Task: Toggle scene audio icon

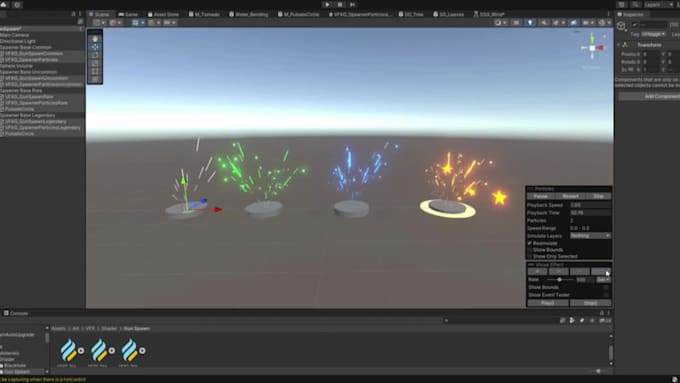Action: pyautogui.click(x=544, y=23)
